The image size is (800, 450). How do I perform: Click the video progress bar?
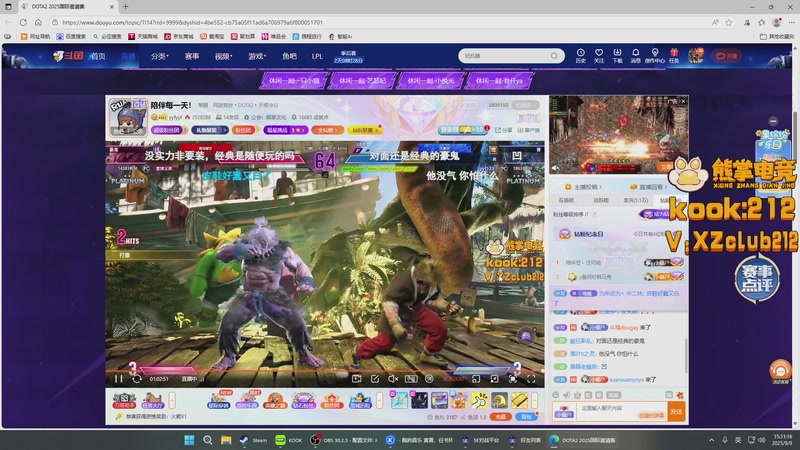pos(325,371)
